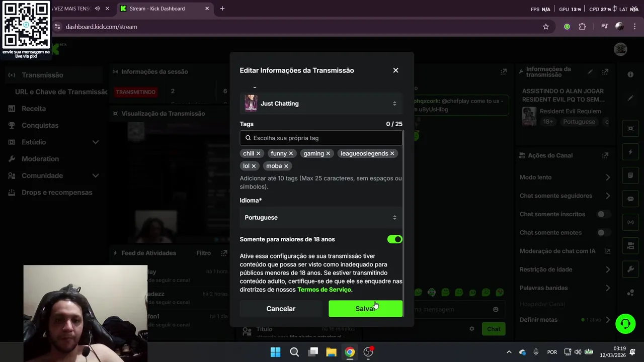644x362 pixels.
Task: Click the pencil icon in the right rail
Action: 630,99
